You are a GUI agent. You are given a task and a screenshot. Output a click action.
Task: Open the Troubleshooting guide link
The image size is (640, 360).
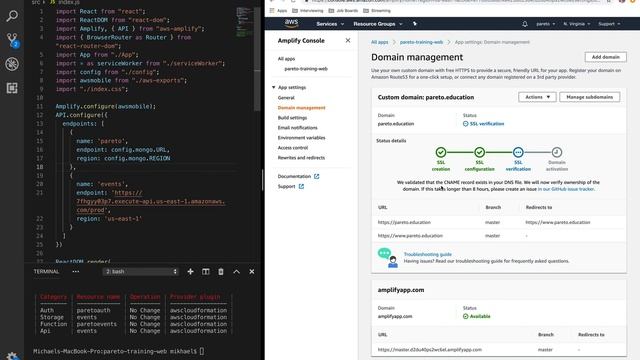click(427, 254)
